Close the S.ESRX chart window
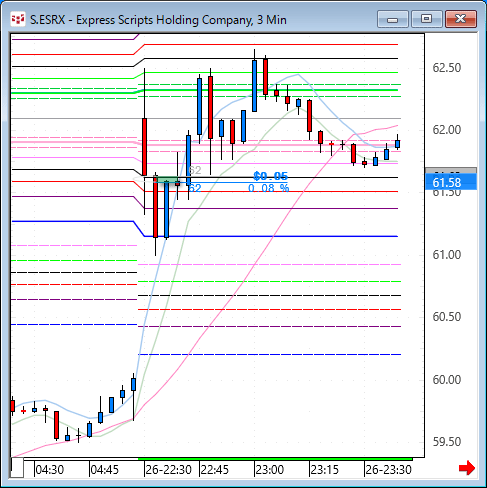Image resolution: width=487 pixels, height=488 pixels. 461,19
